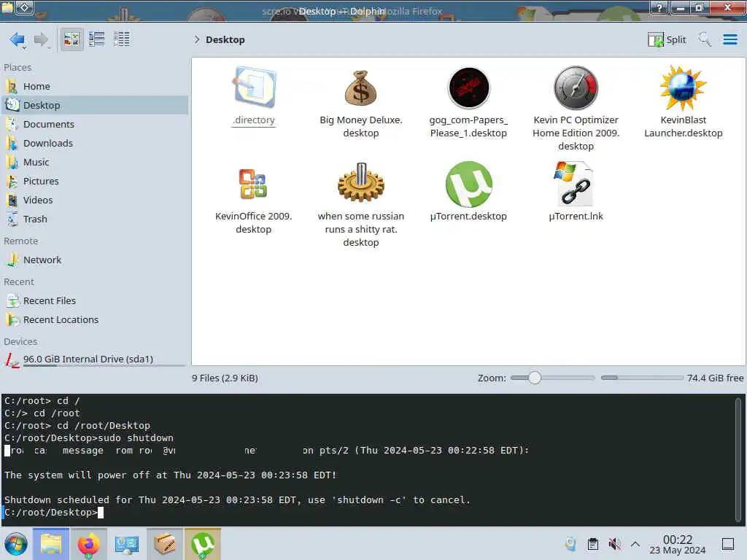Select Desktop in Places sidebar

tap(96, 105)
